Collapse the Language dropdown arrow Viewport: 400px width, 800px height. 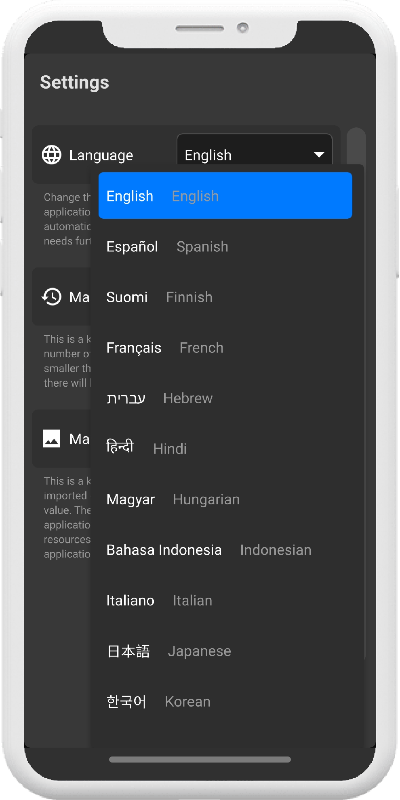[x=319, y=155]
